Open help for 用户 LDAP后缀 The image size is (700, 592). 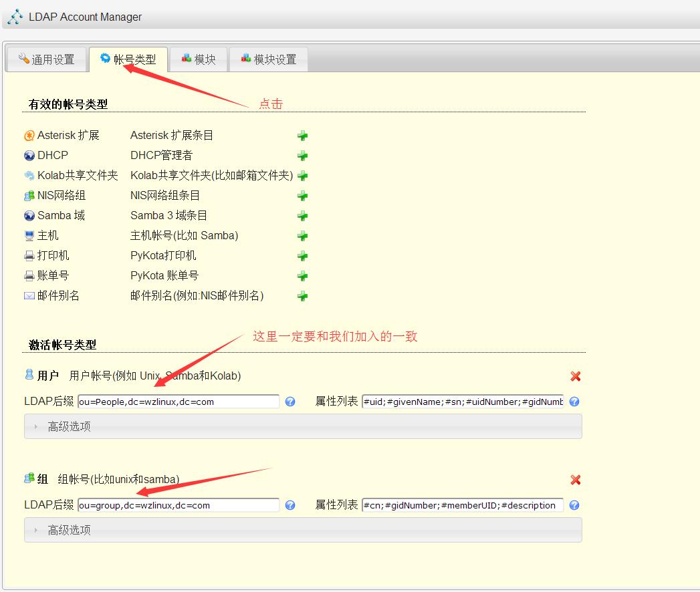click(290, 402)
